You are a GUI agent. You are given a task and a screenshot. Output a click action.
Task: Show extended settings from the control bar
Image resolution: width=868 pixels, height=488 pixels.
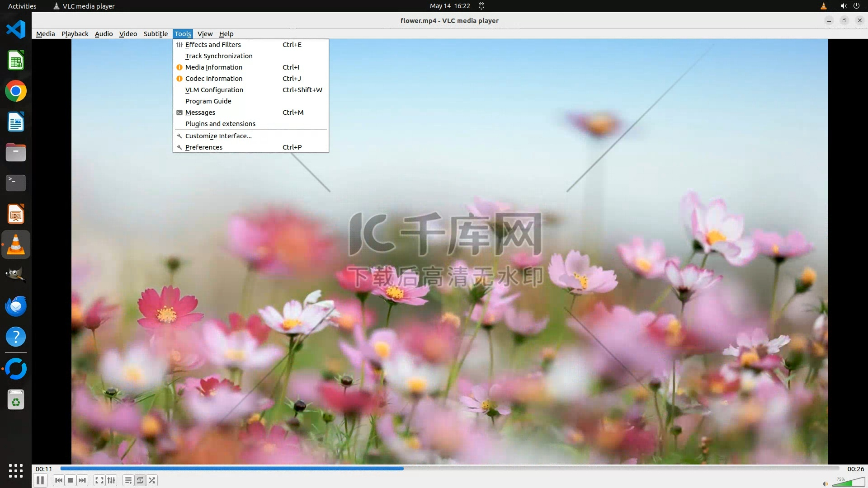point(111,480)
